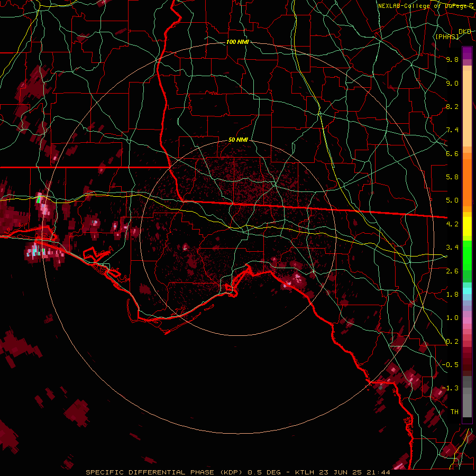
Task: Click the 6.6 legend scale value
Action: pos(452,153)
